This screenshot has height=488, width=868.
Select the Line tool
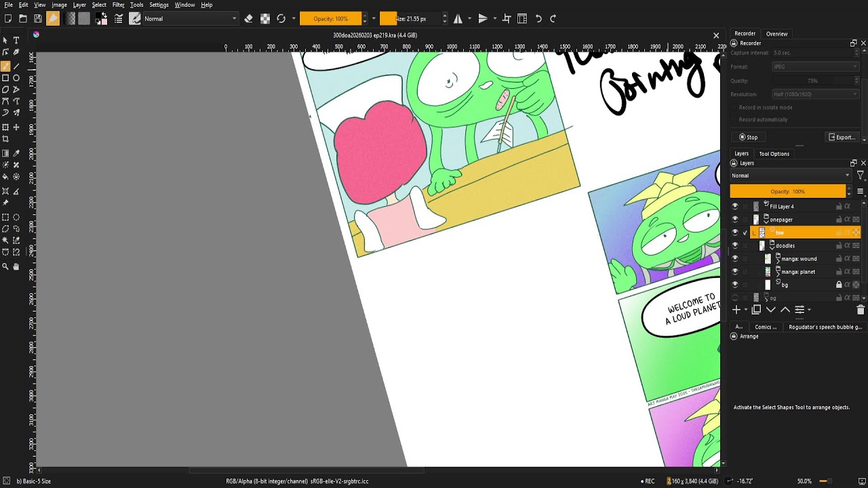click(16, 66)
